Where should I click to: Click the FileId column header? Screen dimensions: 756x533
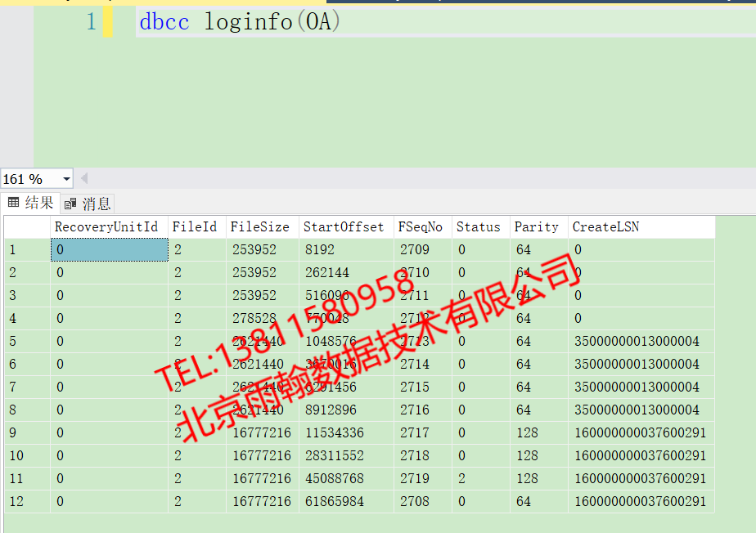[196, 227]
